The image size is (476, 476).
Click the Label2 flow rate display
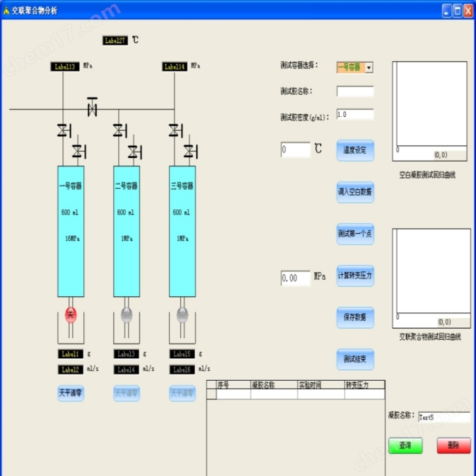pyautogui.click(x=70, y=370)
